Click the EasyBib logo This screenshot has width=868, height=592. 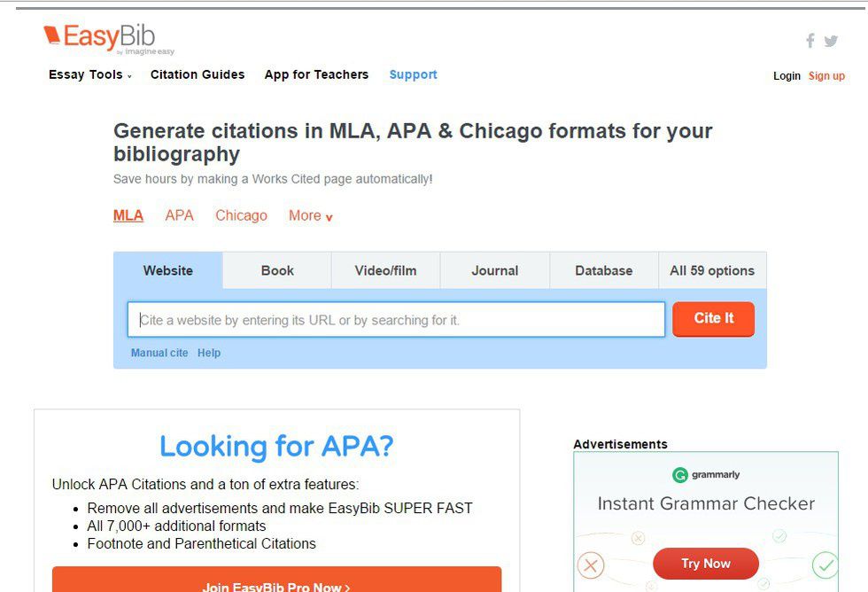[x=99, y=37]
